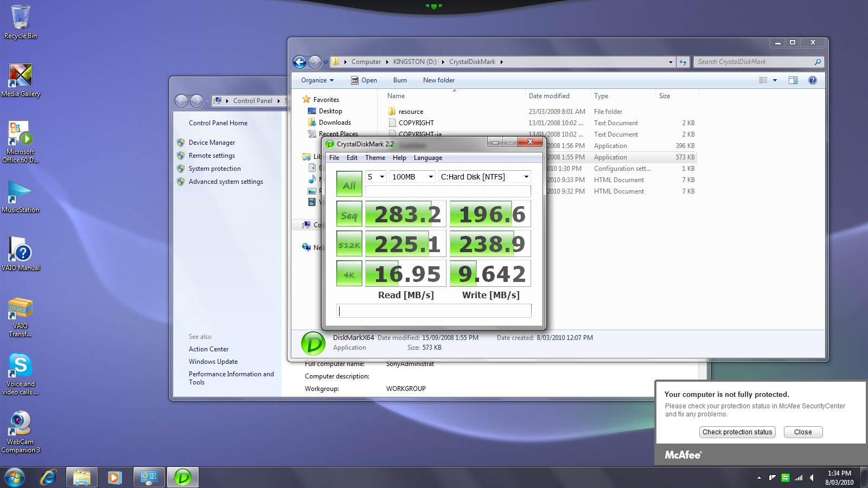868x488 pixels.
Task: Change view using Explorer view icon
Action: pos(763,80)
